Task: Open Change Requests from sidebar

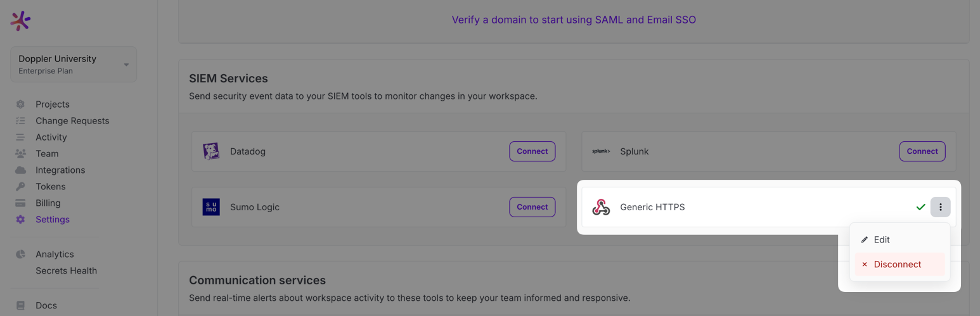Action: [72, 121]
